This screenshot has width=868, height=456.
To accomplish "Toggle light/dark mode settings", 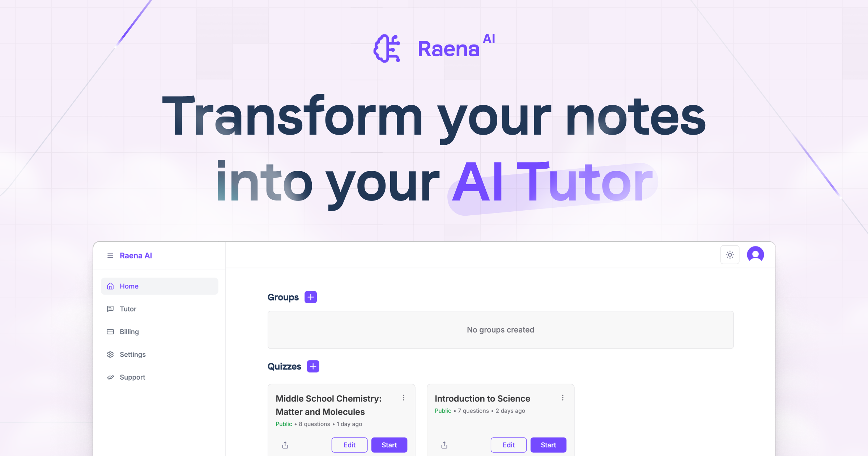I will click(729, 256).
